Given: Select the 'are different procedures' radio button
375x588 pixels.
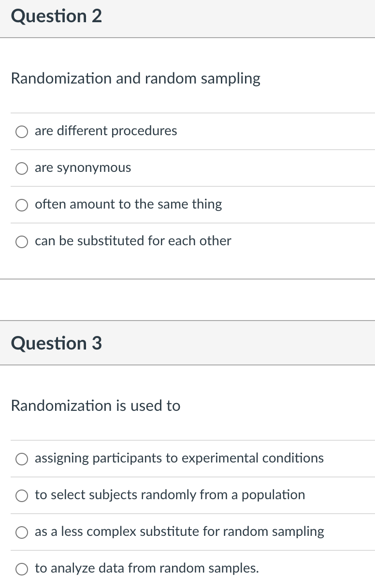Looking at the screenshot, I should tap(21, 131).
